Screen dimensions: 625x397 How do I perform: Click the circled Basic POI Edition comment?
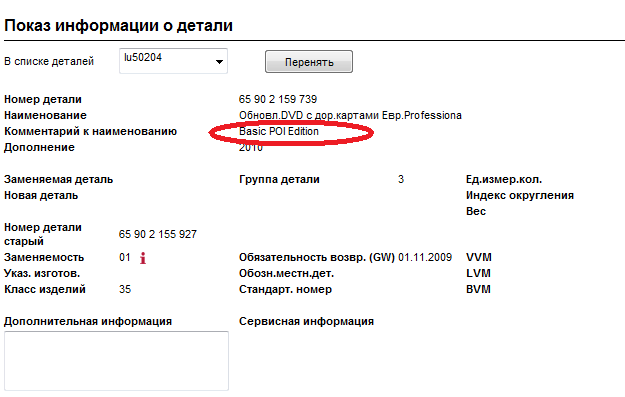point(279,131)
